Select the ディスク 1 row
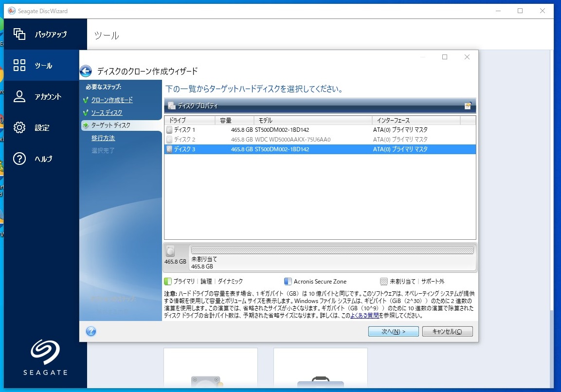The width and height of the screenshot is (561, 392). 320,129
